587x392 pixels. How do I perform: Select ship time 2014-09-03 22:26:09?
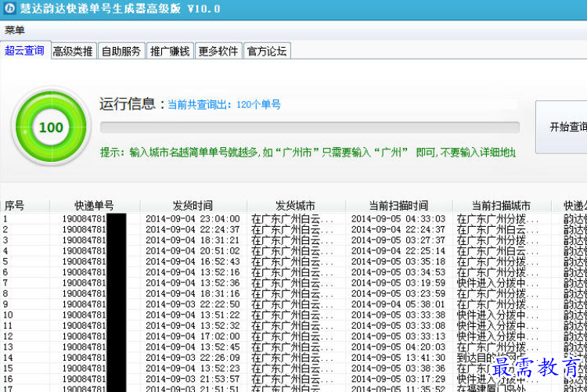[193, 358]
